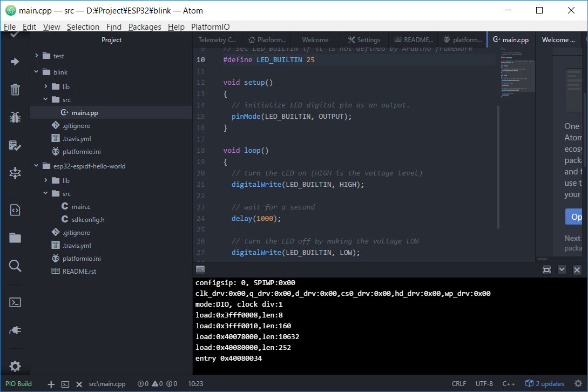The width and height of the screenshot is (588, 392).
Task: Toggle the warnings counter in the status bar
Action: 156,384
